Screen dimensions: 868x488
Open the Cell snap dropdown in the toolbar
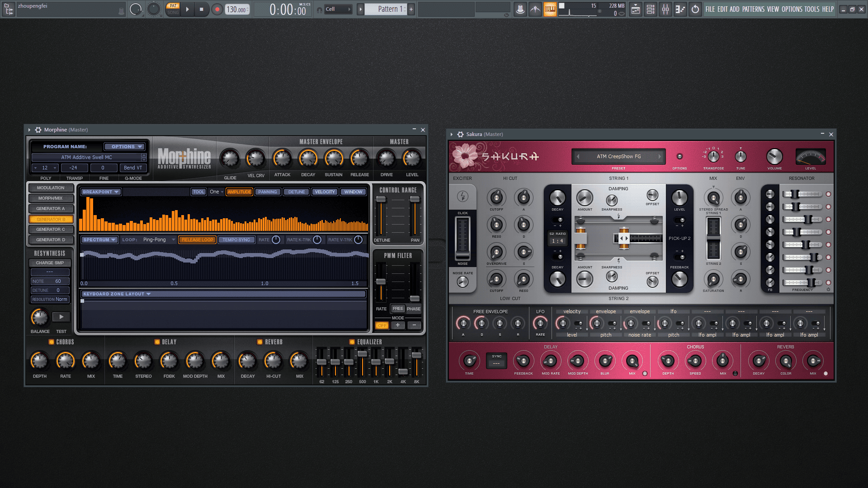338,9
